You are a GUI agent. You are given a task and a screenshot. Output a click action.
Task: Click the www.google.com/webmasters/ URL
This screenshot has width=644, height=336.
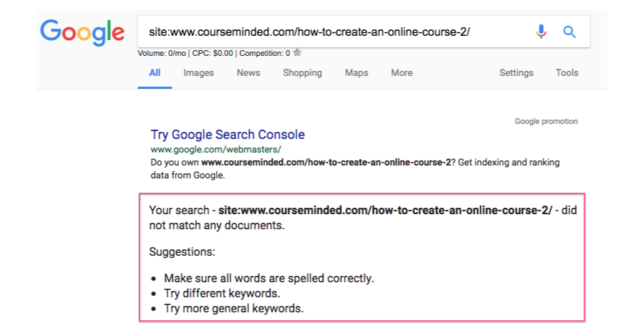coord(216,150)
